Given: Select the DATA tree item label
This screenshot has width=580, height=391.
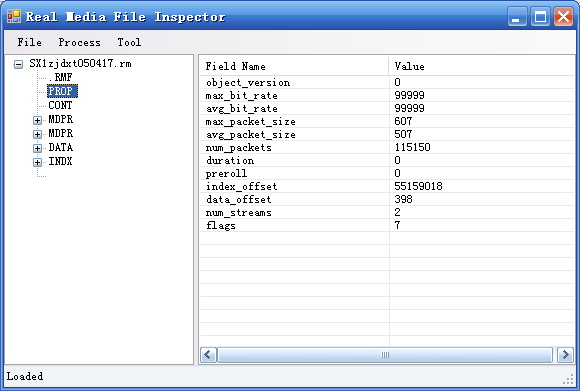Looking at the screenshot, I should click(x=61, y=148).
